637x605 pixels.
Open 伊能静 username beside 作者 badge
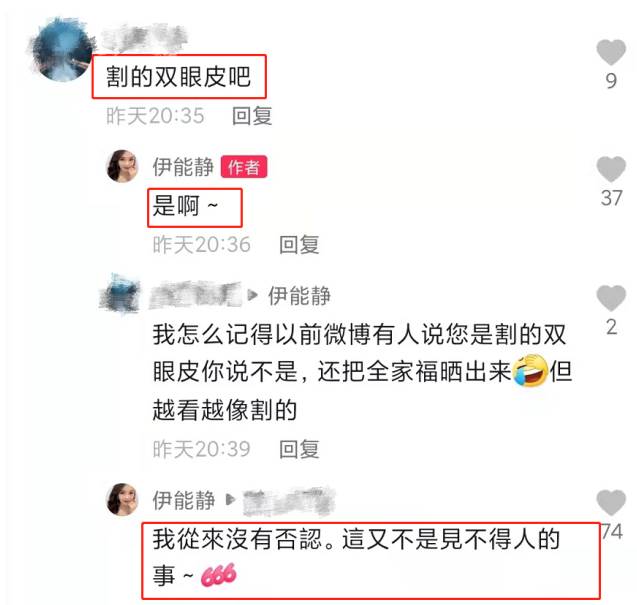point(183,167)
